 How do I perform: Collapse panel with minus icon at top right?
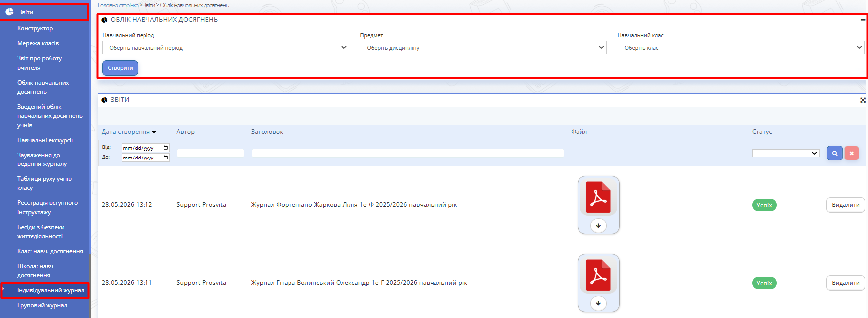pyautogui.click(x=863, y=20)
